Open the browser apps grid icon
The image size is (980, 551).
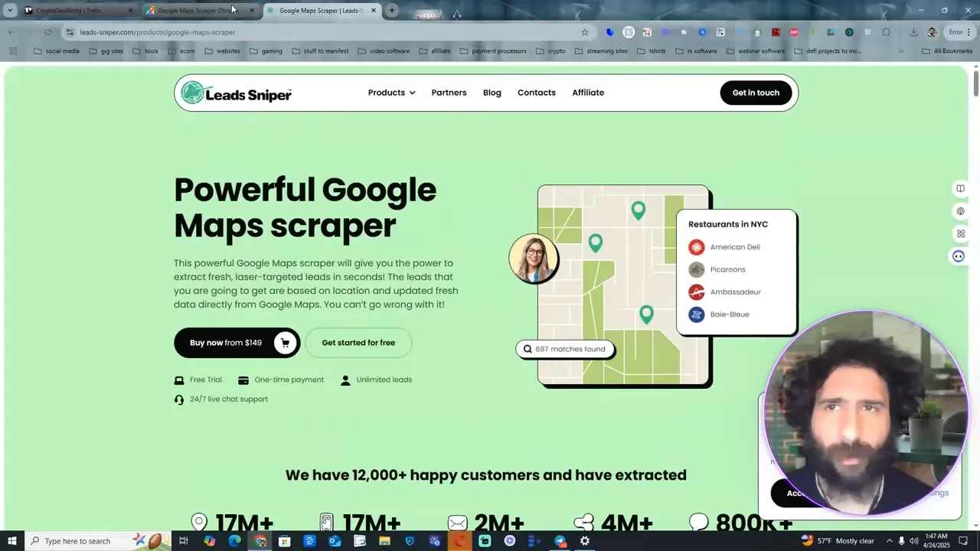pos(13,51)
